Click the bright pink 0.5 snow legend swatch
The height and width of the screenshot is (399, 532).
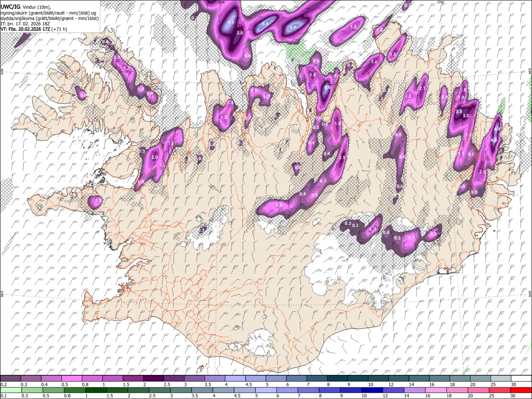(x=71, y=378)
